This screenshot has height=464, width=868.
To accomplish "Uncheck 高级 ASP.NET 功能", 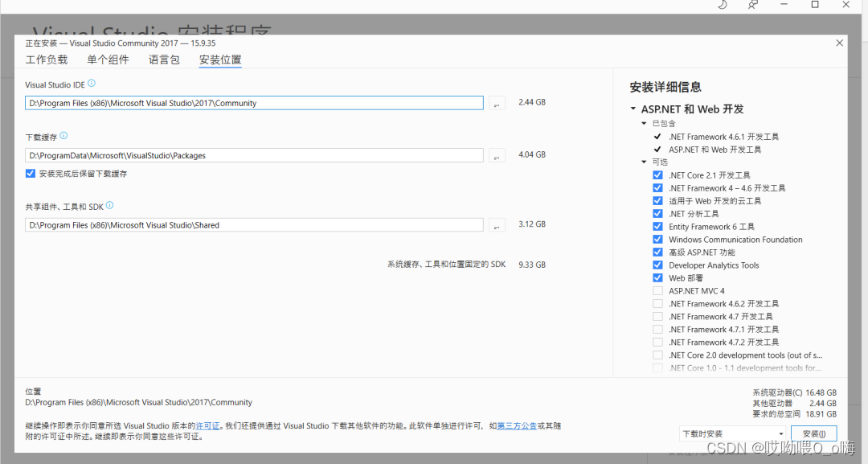I will click(657, 252).
